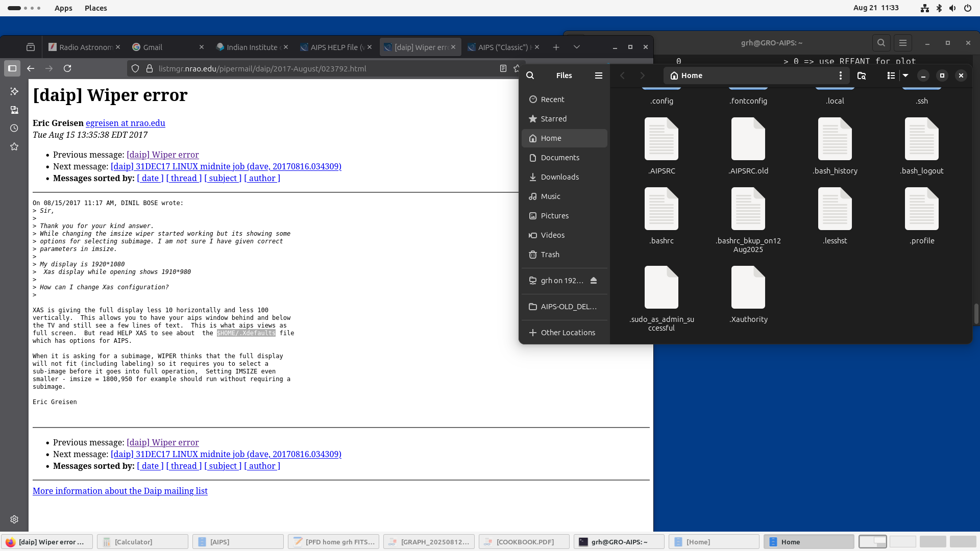Expand the view options dropdown arrow
The width and height of the screenshot is (980, 551).
(x=905, y=76)
